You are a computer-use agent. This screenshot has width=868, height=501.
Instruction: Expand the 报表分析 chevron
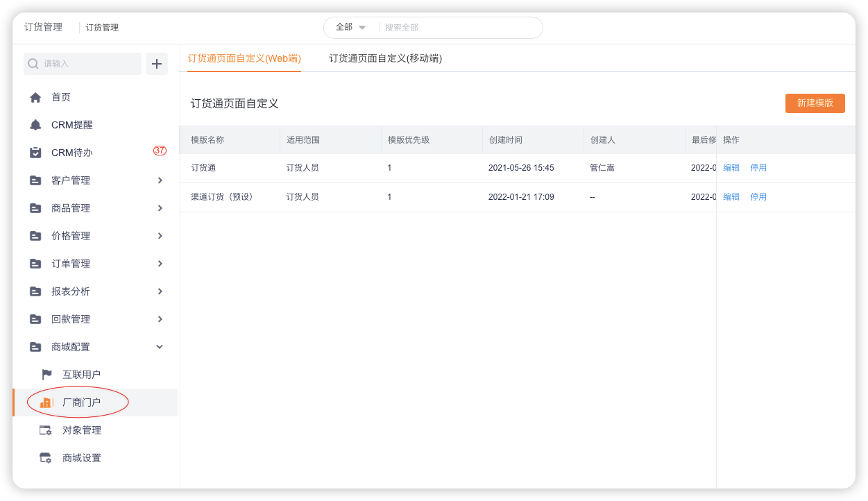(160, 291)
